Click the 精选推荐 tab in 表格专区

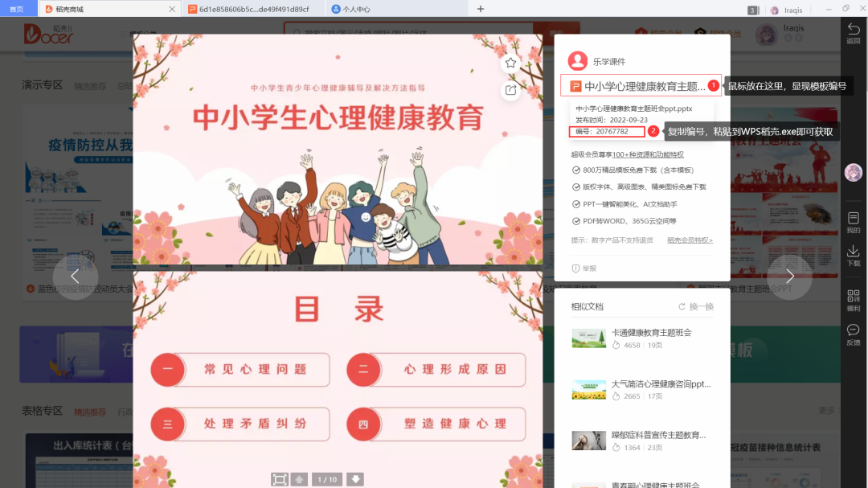coord(90,412)
